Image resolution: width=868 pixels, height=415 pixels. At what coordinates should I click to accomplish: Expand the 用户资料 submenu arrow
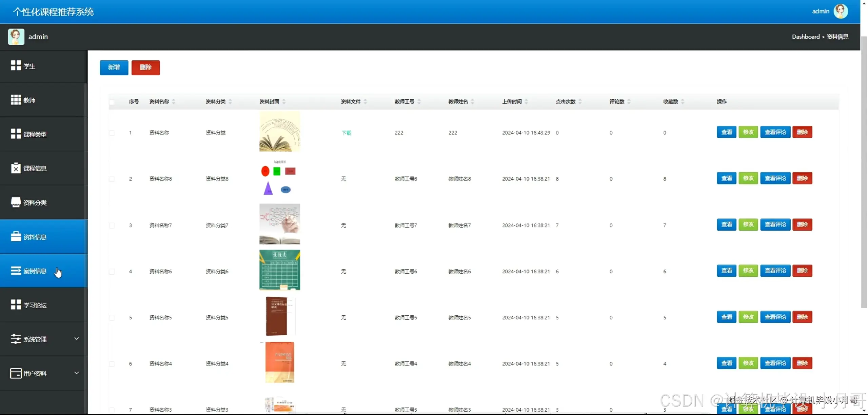point(77,373)
